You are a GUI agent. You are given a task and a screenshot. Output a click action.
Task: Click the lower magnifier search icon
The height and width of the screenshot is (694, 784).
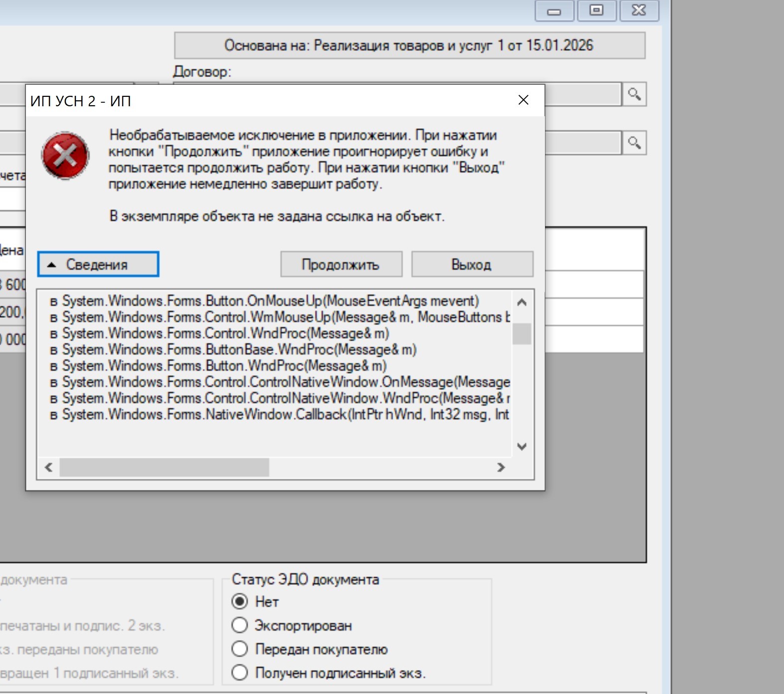(x=634, y=143)
